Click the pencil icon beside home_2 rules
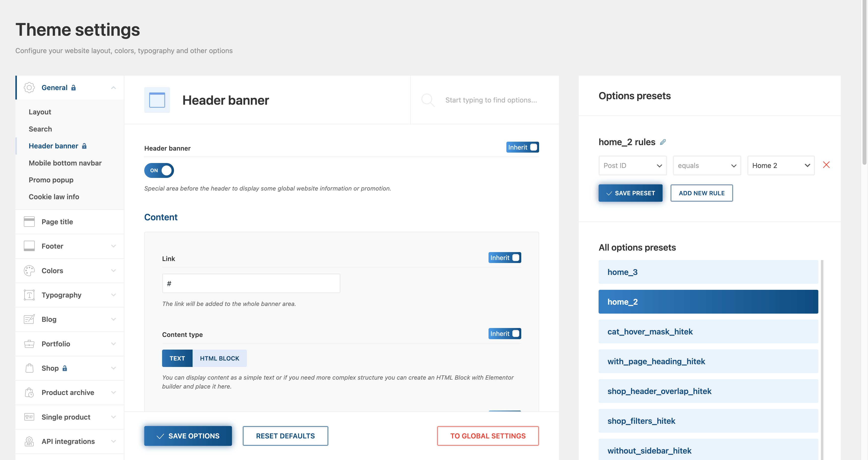868x460 pixels. [x=663, y=142]
